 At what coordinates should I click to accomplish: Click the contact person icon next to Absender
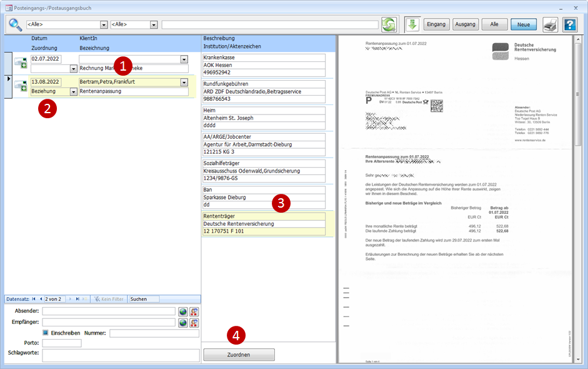point(194,311)
